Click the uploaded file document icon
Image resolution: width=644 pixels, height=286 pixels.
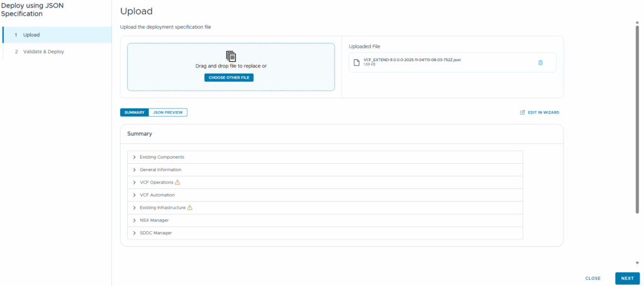pyautogui.click(x=357, y=62)
